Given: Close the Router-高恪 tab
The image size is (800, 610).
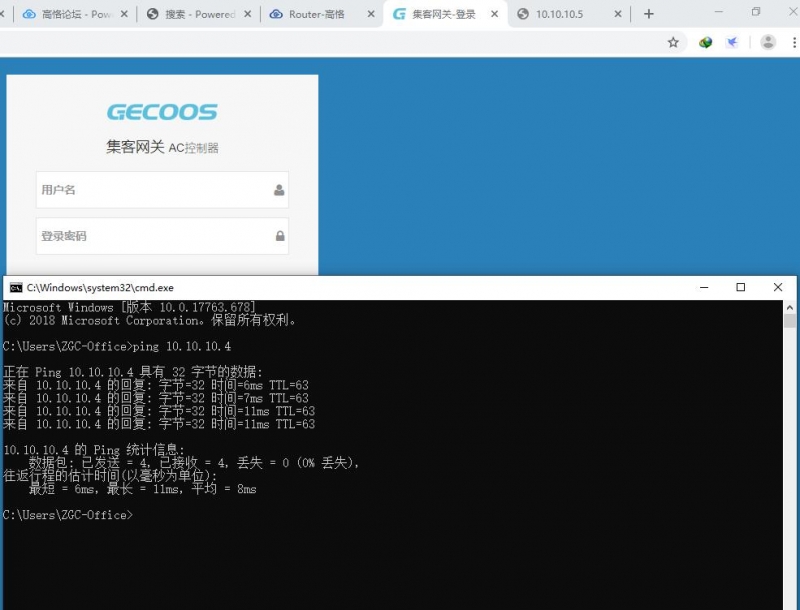Looking at the screenshot, I should (371, 14).
